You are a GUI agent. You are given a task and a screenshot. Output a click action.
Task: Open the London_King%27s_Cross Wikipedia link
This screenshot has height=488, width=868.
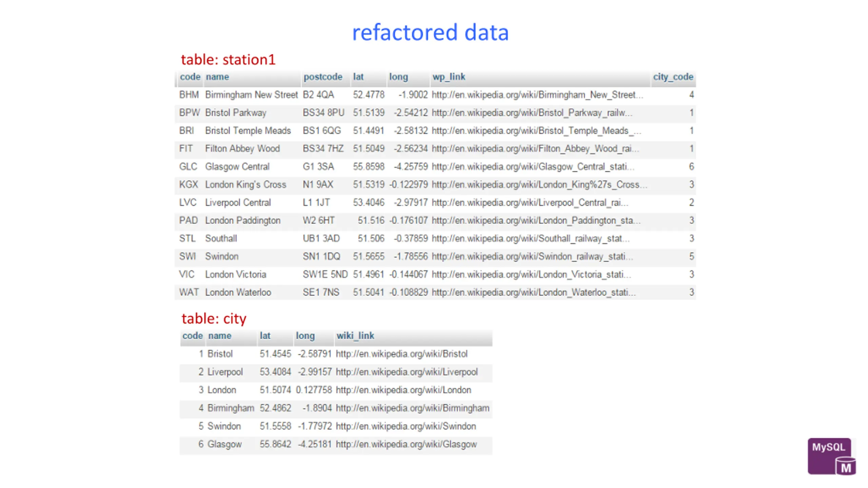pyautogui.click(x=539, y=184)
